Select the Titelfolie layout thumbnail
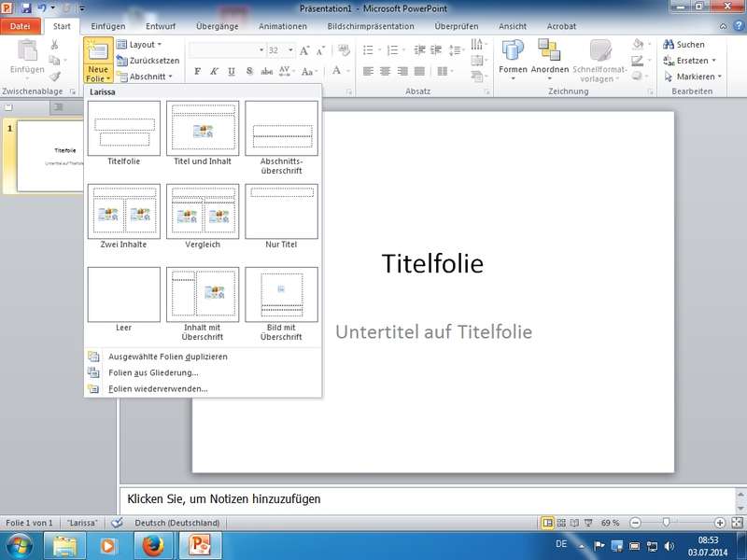Screen dimensions: 747x560 [124, 129]
